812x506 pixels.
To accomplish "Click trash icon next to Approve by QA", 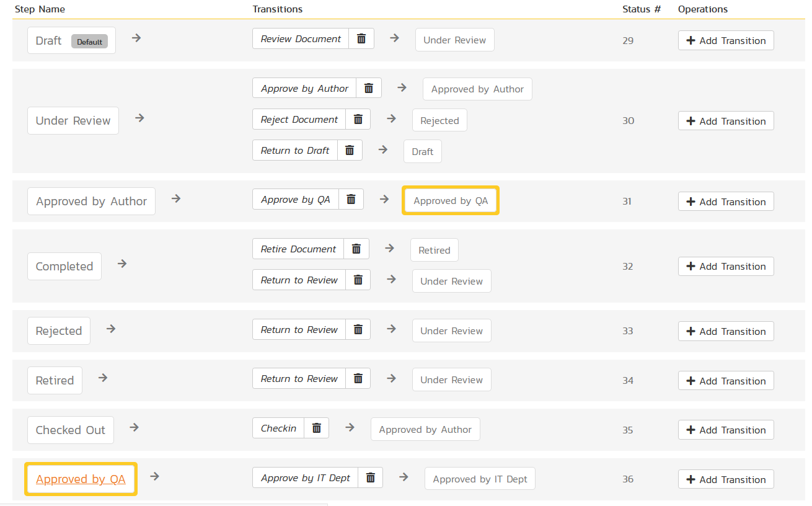I will click(351, 199).
